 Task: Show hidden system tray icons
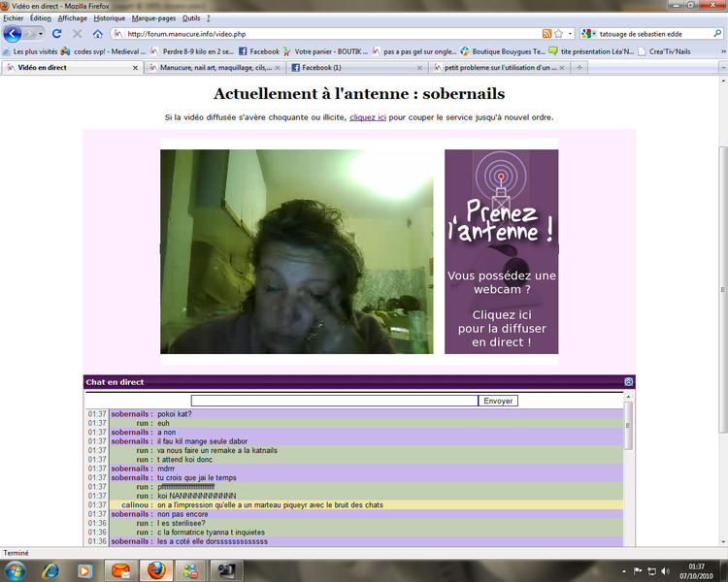623,569
